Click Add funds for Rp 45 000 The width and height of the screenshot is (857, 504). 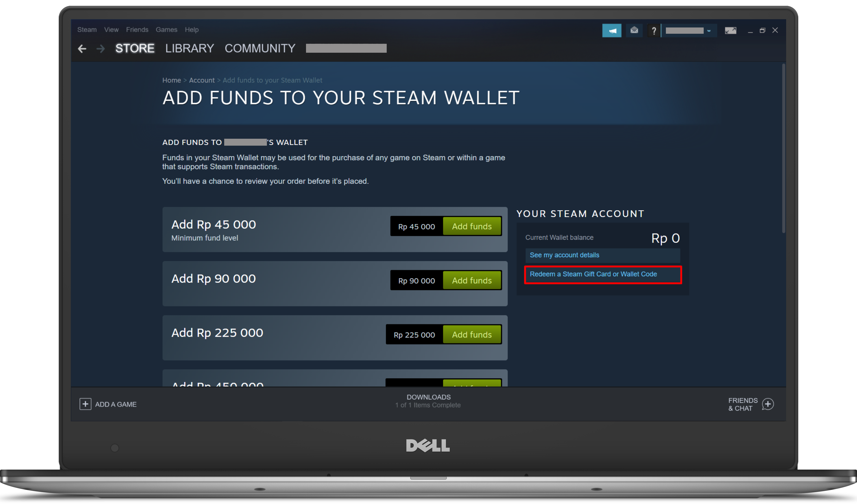pos(472,226)
